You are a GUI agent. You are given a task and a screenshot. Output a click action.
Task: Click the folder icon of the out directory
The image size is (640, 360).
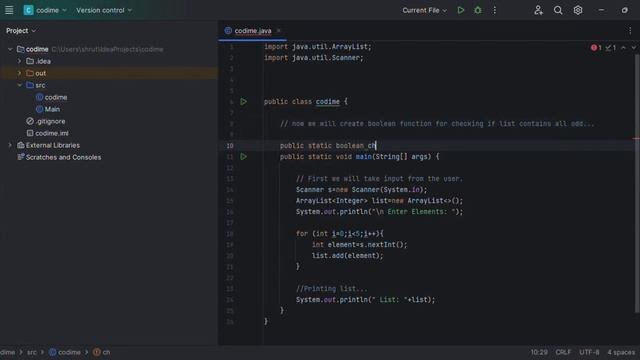tap(30, 73)
